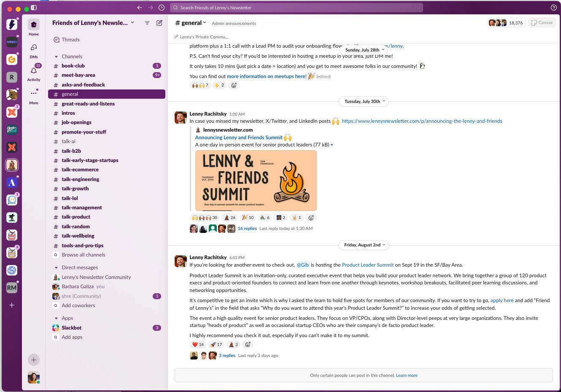
Task: Open the Friday, August 2nd date jump menu
Action: 364,245
